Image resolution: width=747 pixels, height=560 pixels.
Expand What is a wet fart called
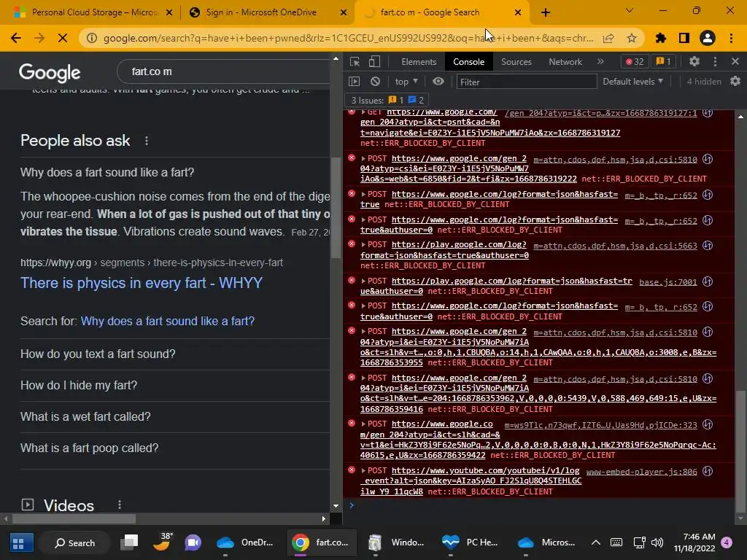pos(175,416)
